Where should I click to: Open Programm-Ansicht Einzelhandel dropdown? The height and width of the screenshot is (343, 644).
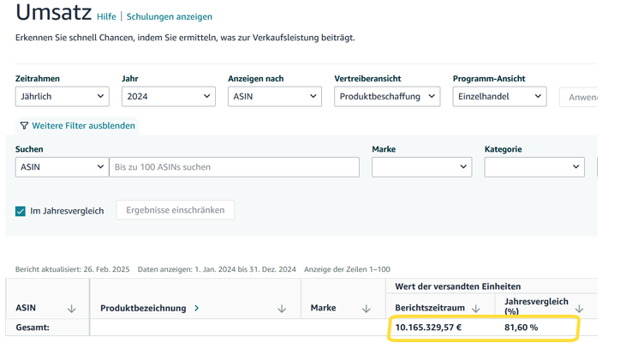[x=499, y=97]
